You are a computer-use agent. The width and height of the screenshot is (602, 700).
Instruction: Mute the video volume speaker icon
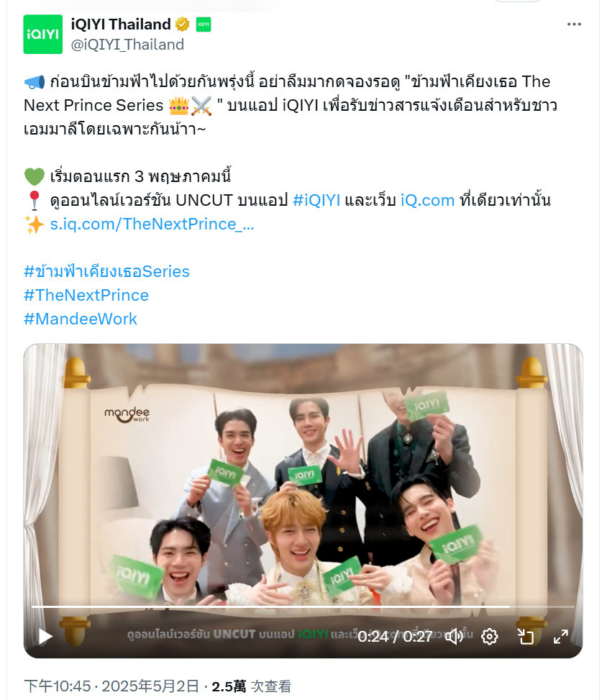pyautogui.click(x=455, y=636)
